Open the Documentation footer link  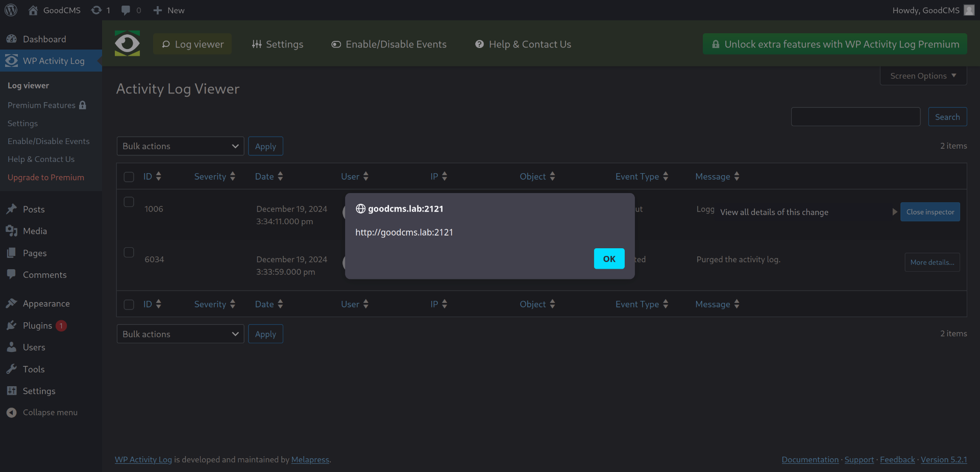click(810, 459)
